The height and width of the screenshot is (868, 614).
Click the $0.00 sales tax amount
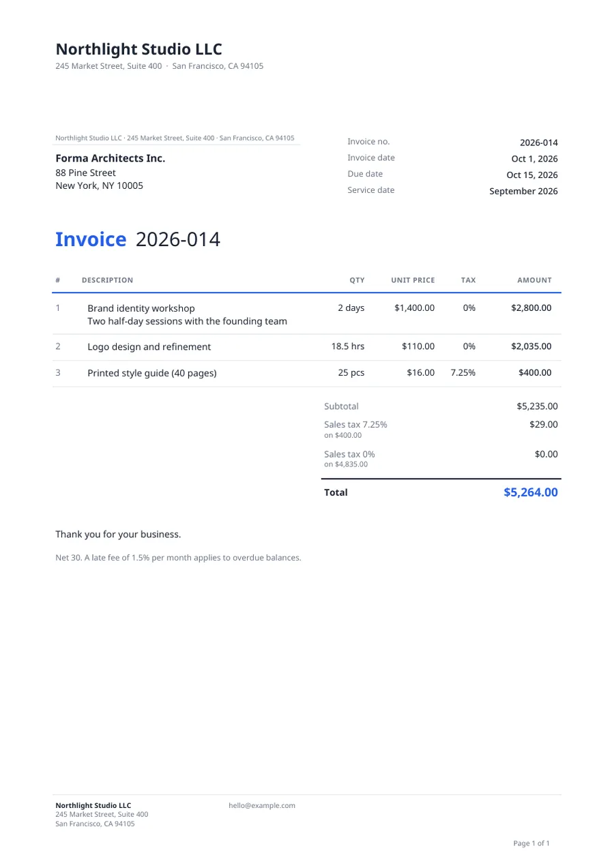coord(546,454)
